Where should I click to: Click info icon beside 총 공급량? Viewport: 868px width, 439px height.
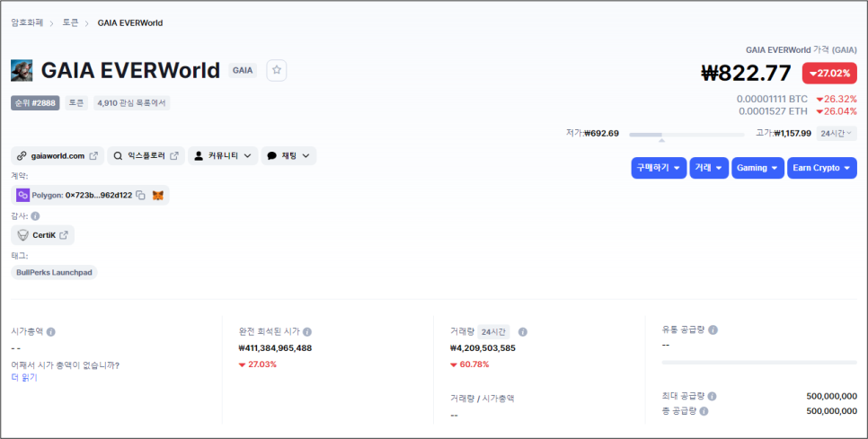(x=704, y=411)
